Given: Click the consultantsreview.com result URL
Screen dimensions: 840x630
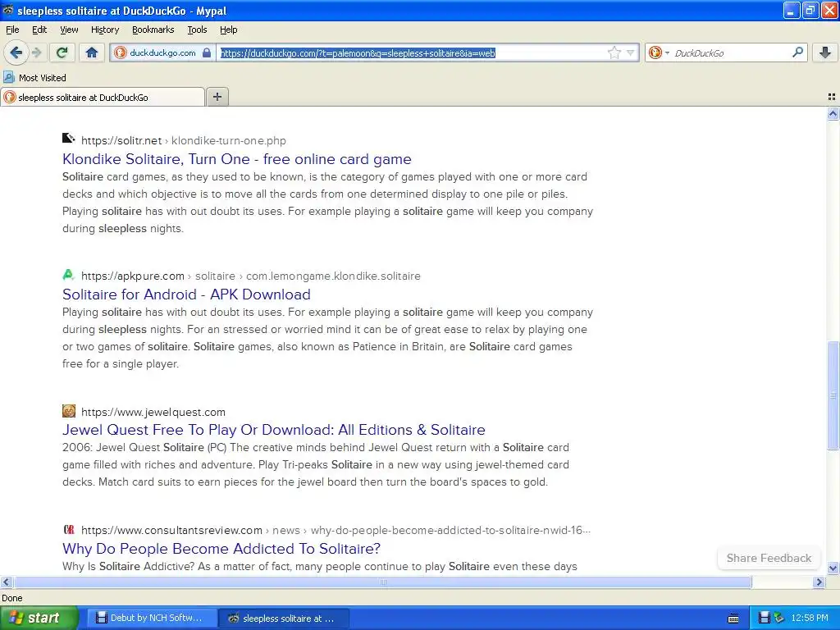Looking at the screenshot, I should point(336,531).
